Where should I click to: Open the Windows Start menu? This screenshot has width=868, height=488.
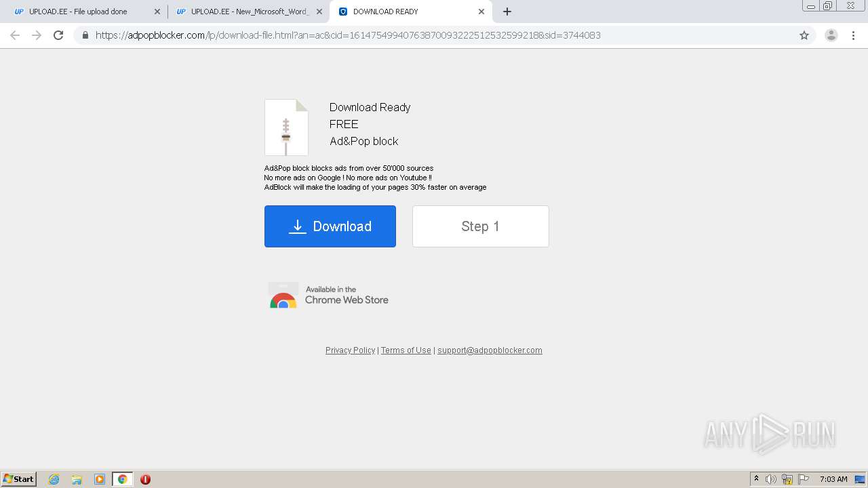pyautogui.click(x=19, y=479)
